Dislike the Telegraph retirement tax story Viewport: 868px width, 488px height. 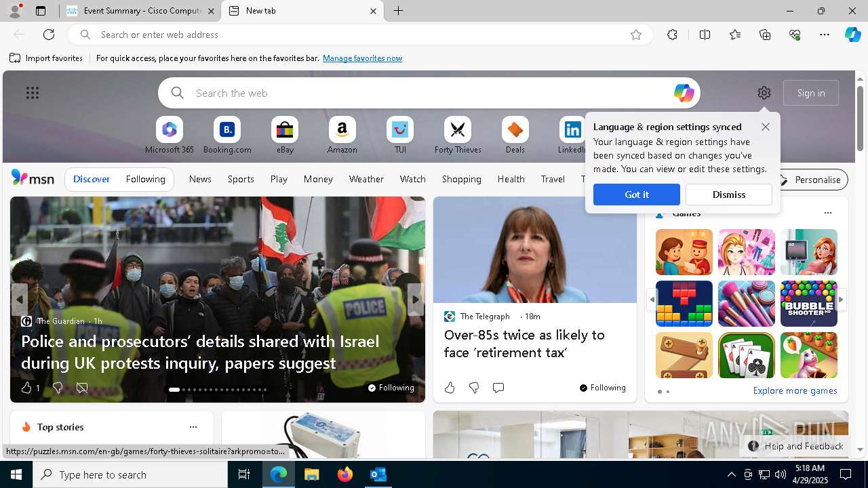click(474, 388)
